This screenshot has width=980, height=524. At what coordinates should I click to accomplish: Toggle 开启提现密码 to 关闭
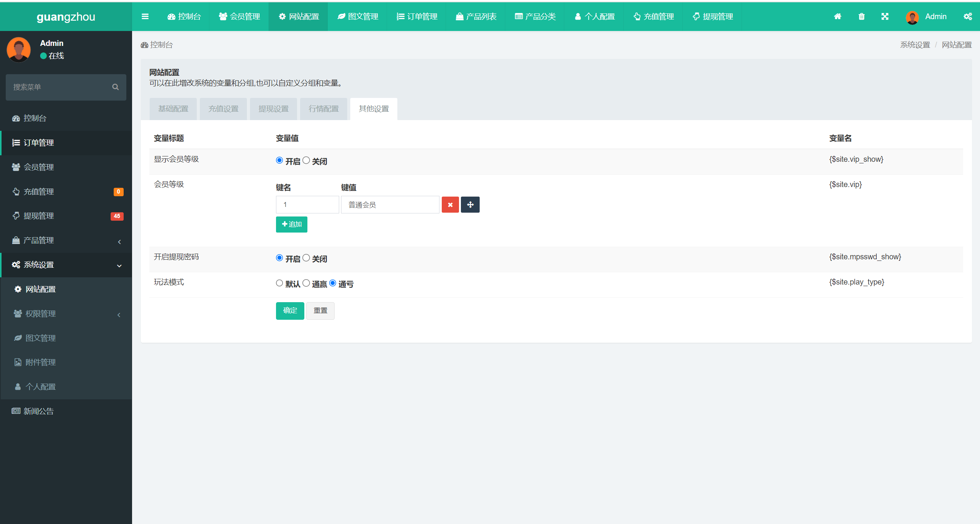305,258
